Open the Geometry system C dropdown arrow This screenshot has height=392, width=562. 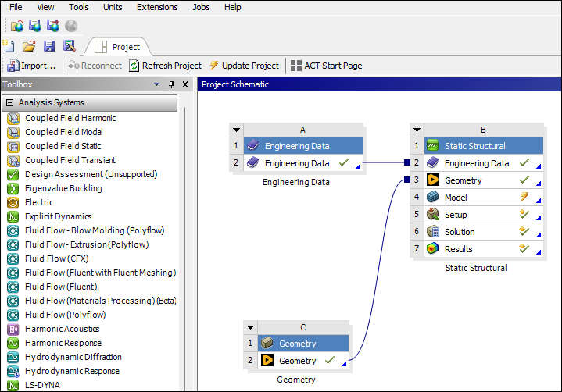click(x=250, y=327)
